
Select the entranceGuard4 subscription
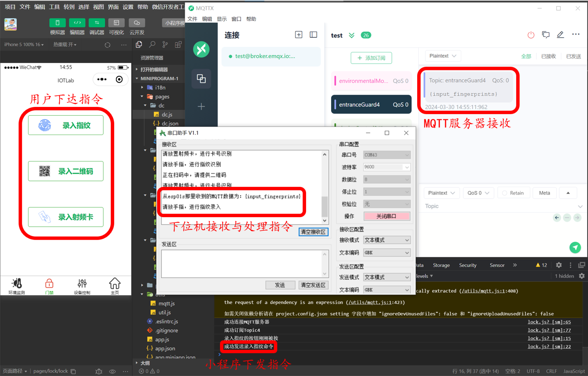point(371,105)
